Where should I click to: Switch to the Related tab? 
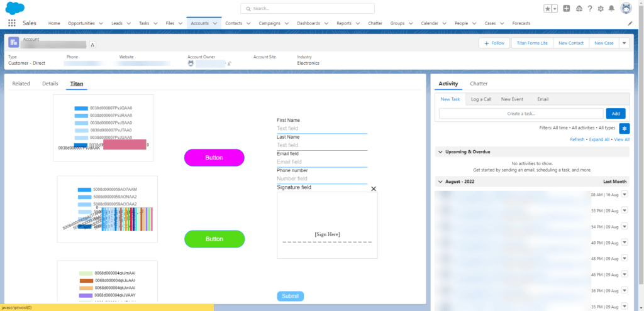click(21, 84)
